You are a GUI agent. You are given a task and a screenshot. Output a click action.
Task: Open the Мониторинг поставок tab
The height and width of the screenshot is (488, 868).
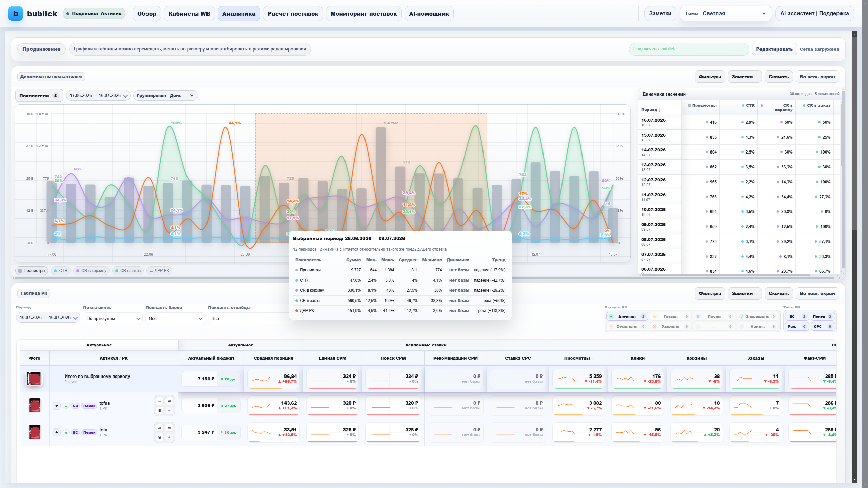point(363,14)
